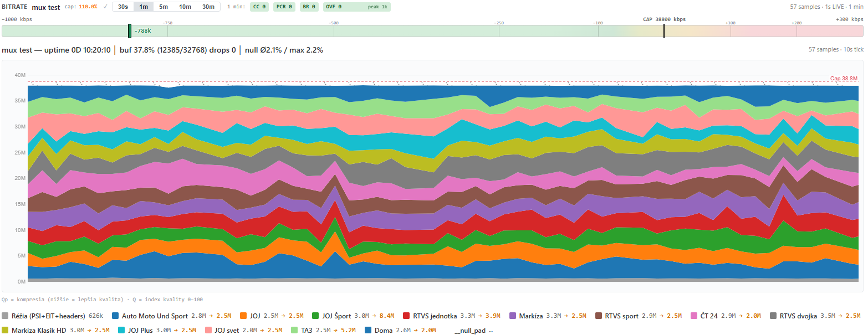This screenshot has height=335, width=868.
Task: Click the PCR 0 counter badge
Action: 284,7
